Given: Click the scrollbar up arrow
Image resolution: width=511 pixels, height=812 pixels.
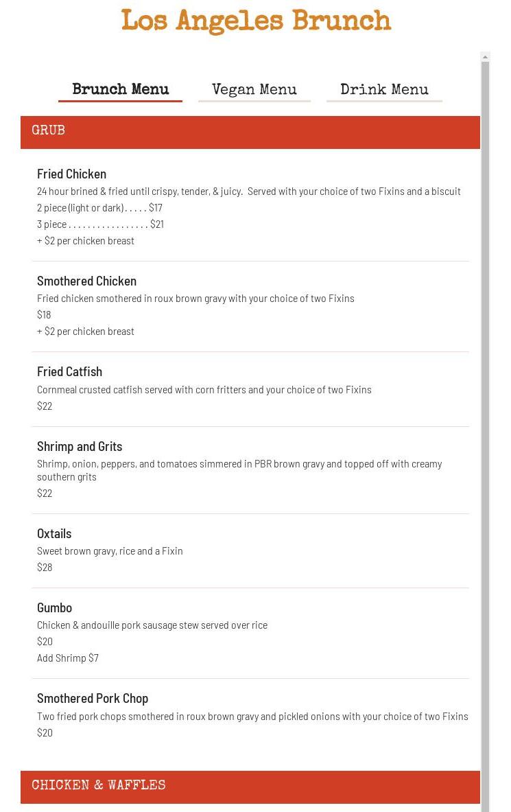Looking at the screenshot, I should (486, 58).
